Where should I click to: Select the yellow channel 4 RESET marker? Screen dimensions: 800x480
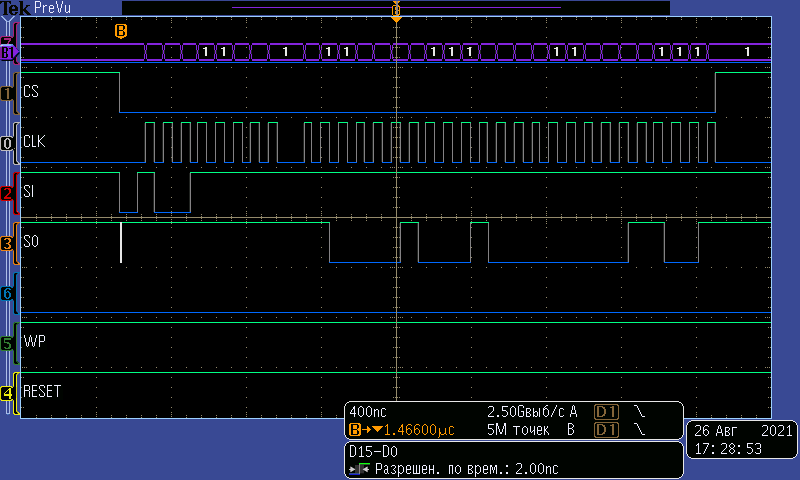(8, 393)
